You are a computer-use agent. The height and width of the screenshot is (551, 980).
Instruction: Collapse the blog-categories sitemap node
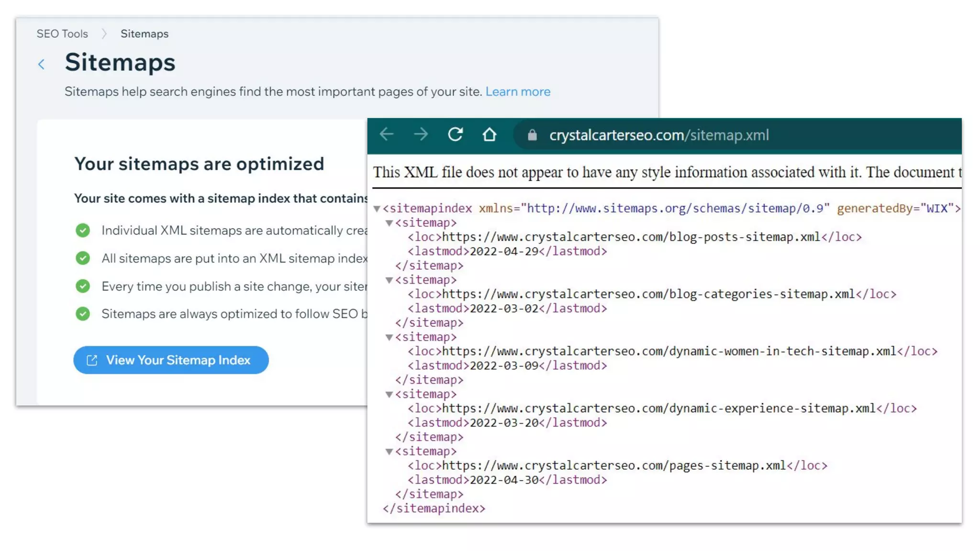pyautogui.click(x=390, y=280)
